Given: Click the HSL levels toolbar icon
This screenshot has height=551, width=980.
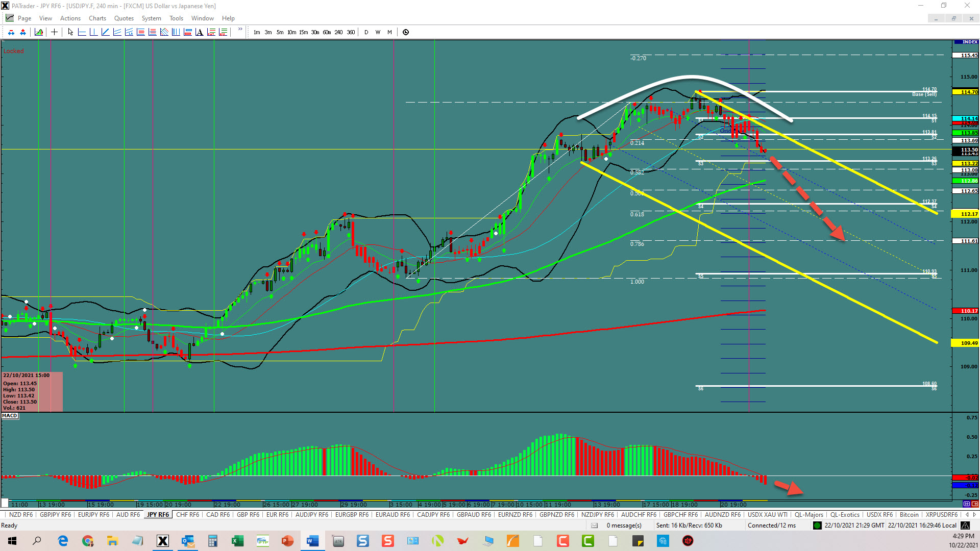Looking at the screenshot, I should click(x=223, y=32).
